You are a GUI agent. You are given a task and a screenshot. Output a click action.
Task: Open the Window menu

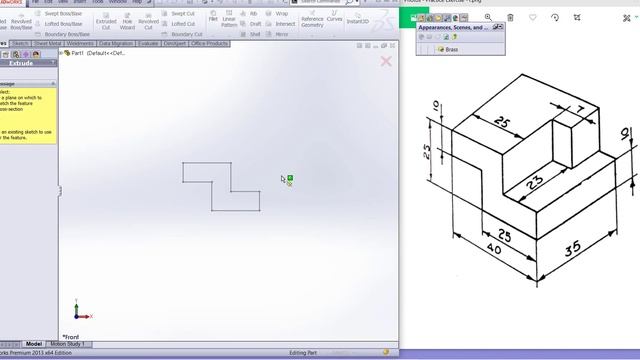[x=118, y=2]
